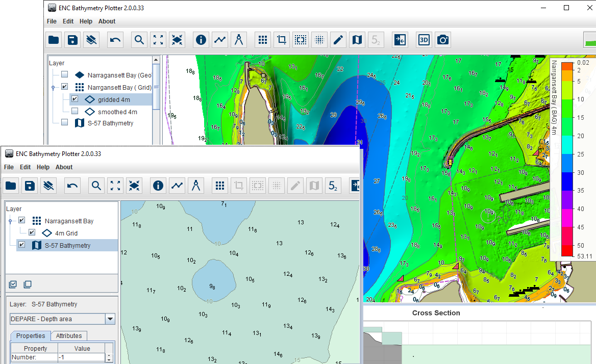
Task: Select the compass measure tool in the front window
Action: coord(195,186)
